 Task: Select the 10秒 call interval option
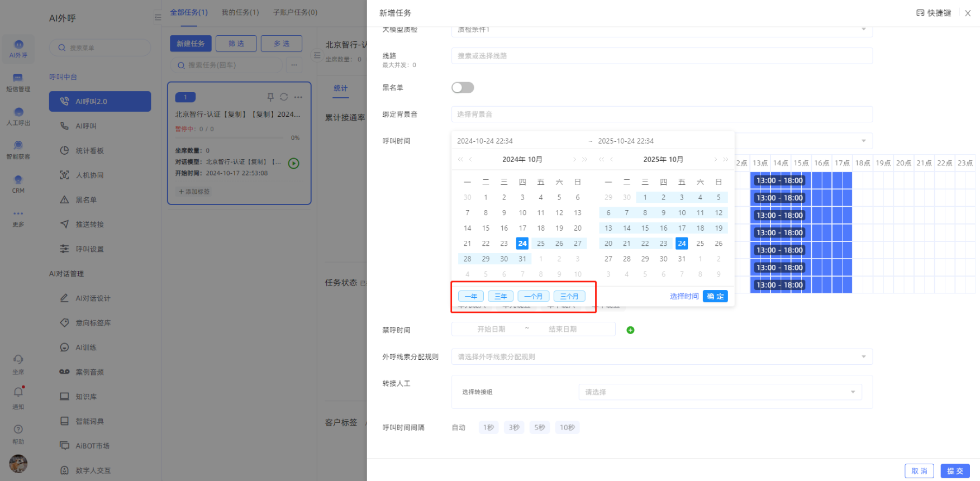[x=567, y=427]
